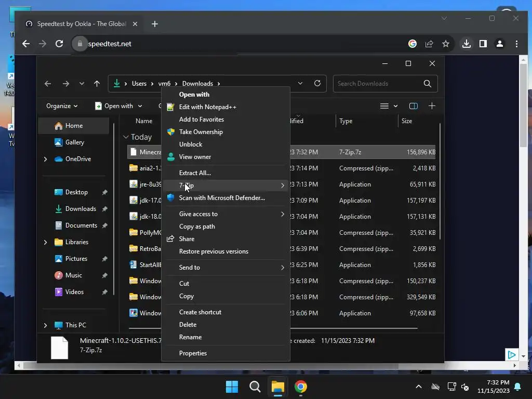Refresh the Downloads folder view
The image size is (532, 399).
click(x=317, y=83)
